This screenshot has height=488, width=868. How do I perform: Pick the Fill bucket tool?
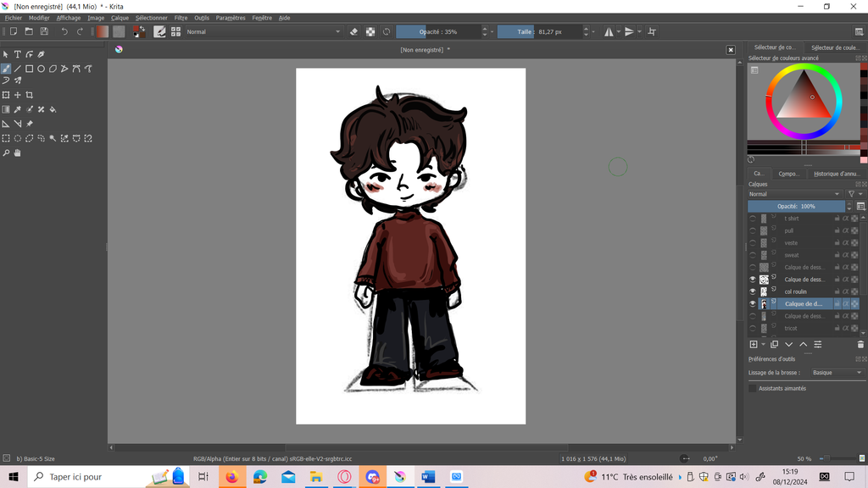53,109
